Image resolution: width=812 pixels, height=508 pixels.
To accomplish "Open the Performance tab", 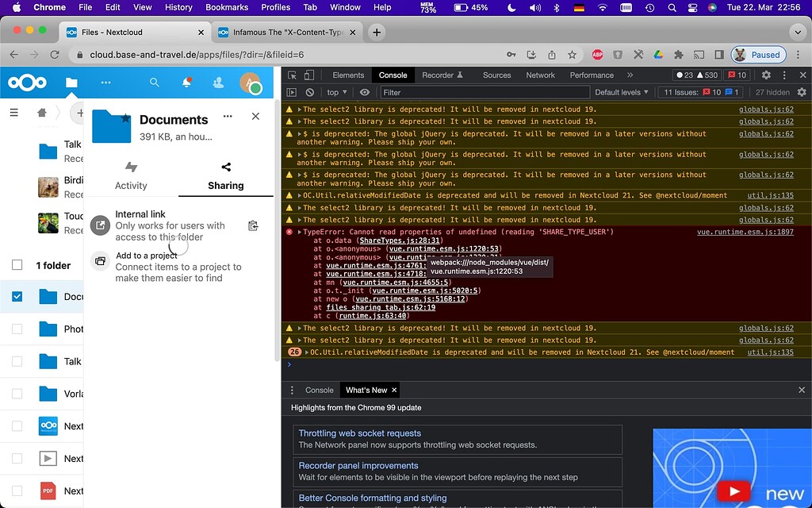I will point(592,75).
